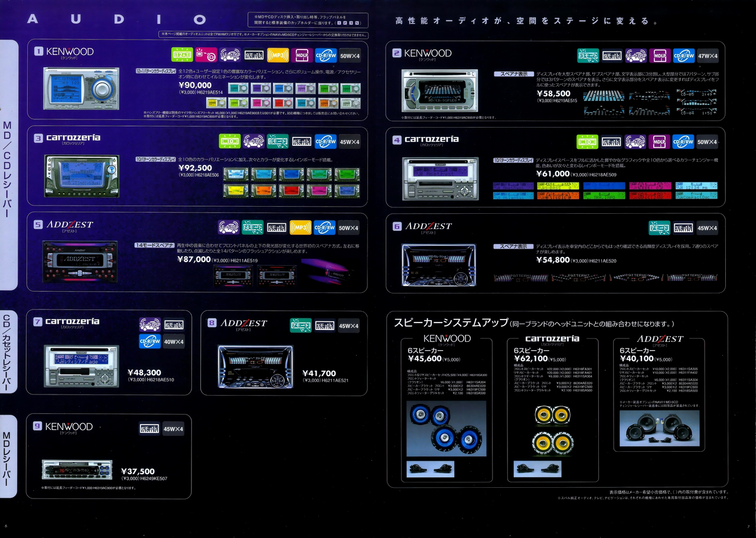Click the carrozzeria item 4 head unit photo
Screen dimensions: 756x538
(441, 179)
